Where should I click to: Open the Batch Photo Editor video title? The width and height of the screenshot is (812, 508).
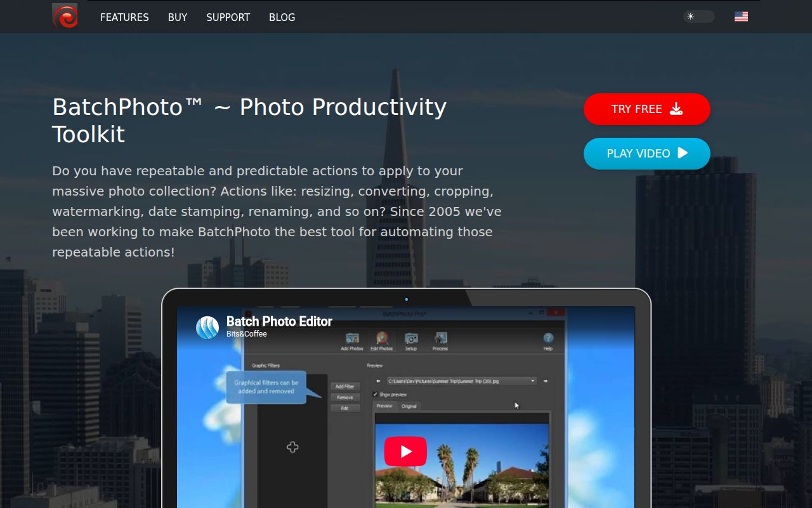coord(279,321)
